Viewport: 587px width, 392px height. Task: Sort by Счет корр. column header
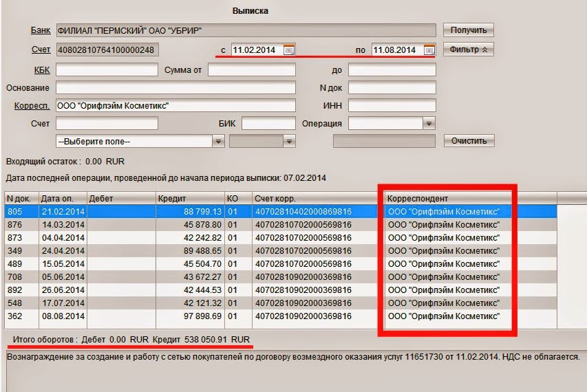(318, 198)
